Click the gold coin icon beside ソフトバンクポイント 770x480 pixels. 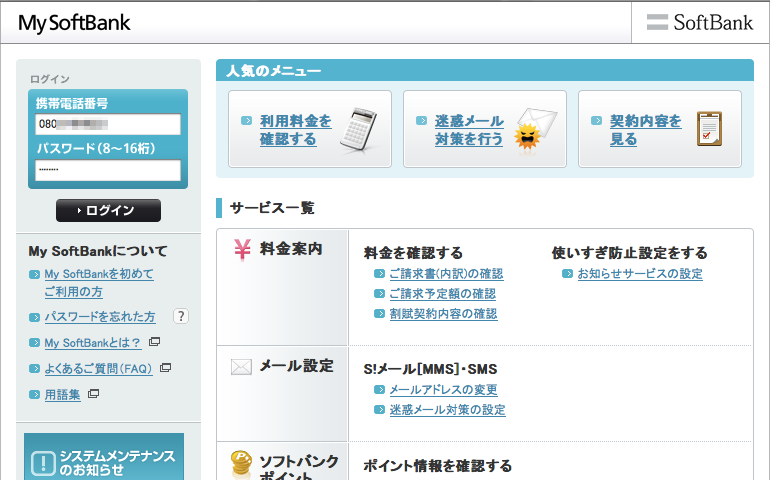(x=242, y=464)
